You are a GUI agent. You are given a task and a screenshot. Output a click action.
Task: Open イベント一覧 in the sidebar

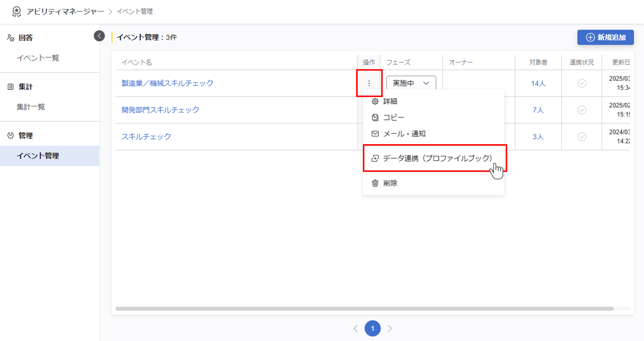(38, 58)
